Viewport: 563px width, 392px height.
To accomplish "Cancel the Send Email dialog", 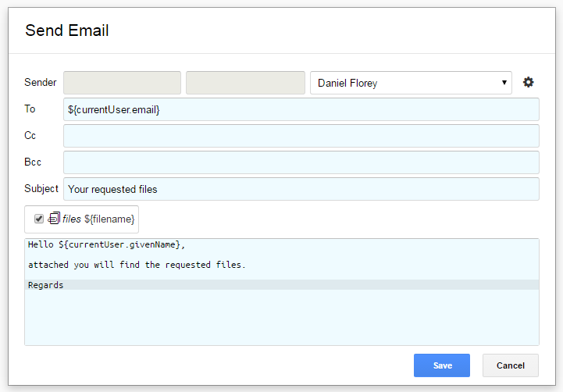I will (x=510, y=365).
